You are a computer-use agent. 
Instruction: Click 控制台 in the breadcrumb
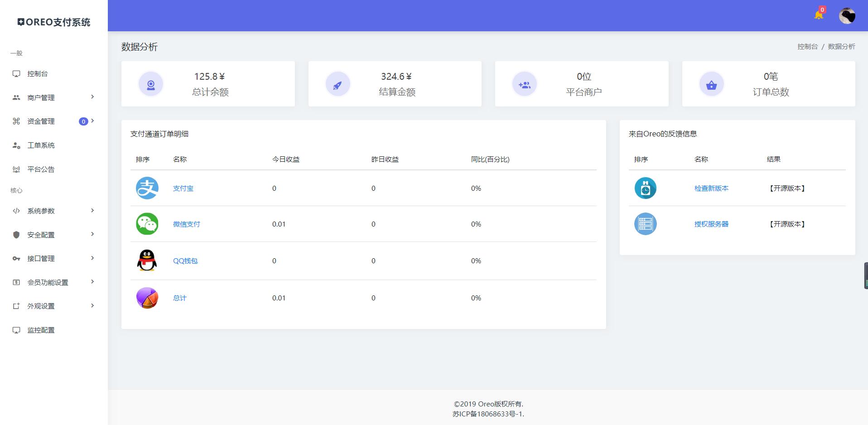click(807, 46)
